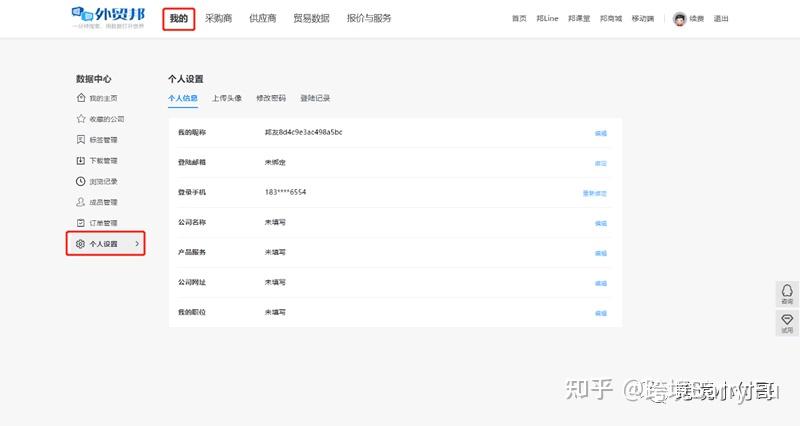
Task: Edit the 公司网址 row
Action: pyautogui.click(x=601, y=283)
